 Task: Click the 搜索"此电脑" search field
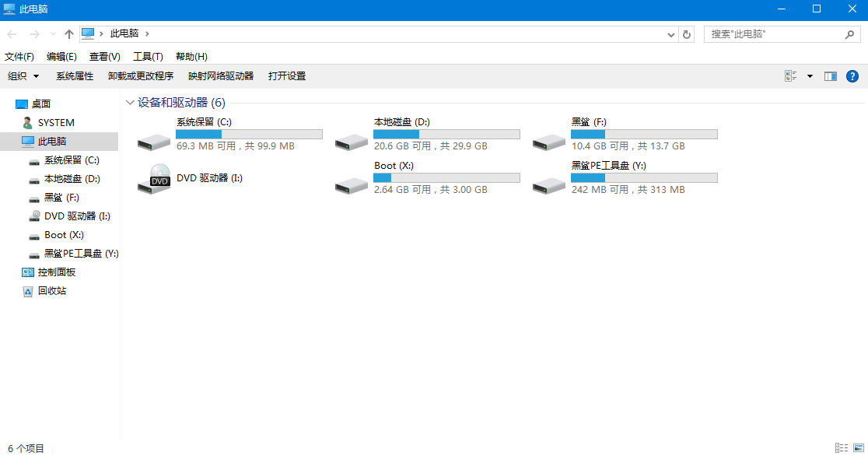click(x=774, y=34)
